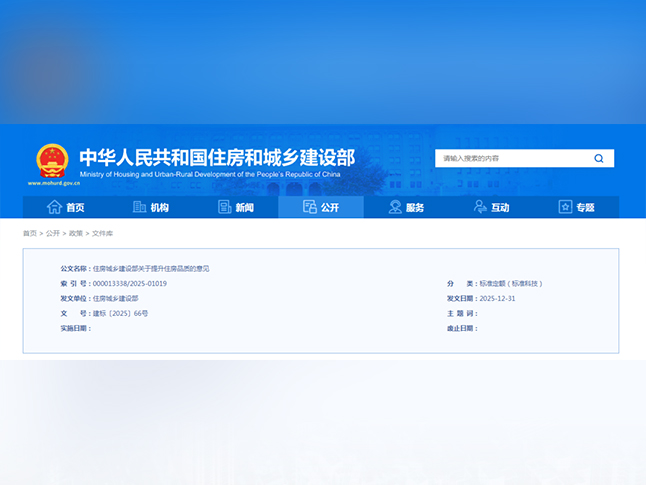This screenshot has height=485, width=646.
Task: Go to 首页 in the breadcrumb
Action: pyautogui.click(x=30, y=233)
